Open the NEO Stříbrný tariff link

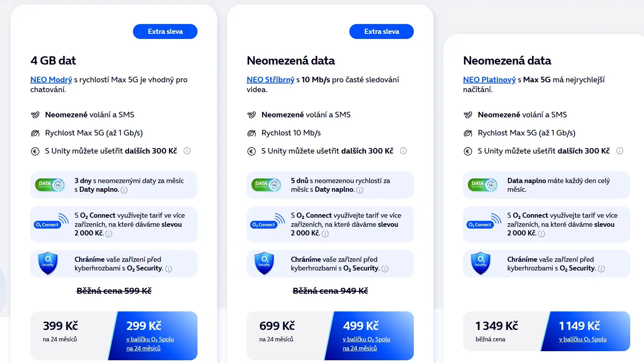(x=271, y=80)
